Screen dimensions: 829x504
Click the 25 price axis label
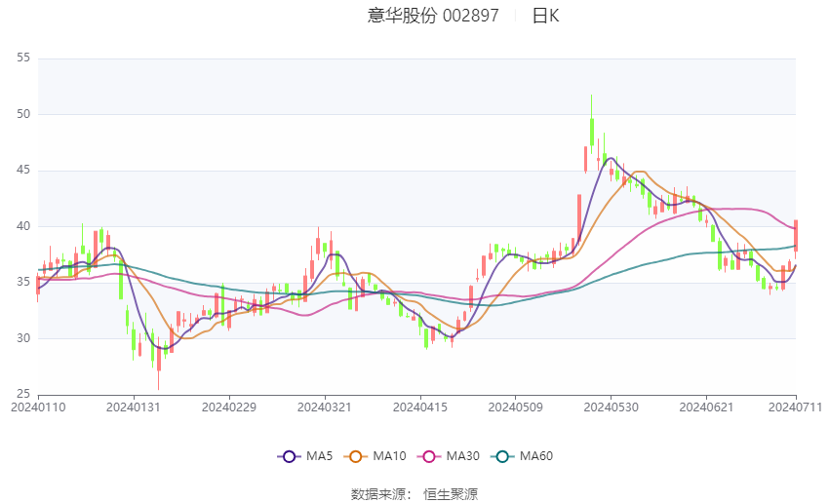(23, 394)
